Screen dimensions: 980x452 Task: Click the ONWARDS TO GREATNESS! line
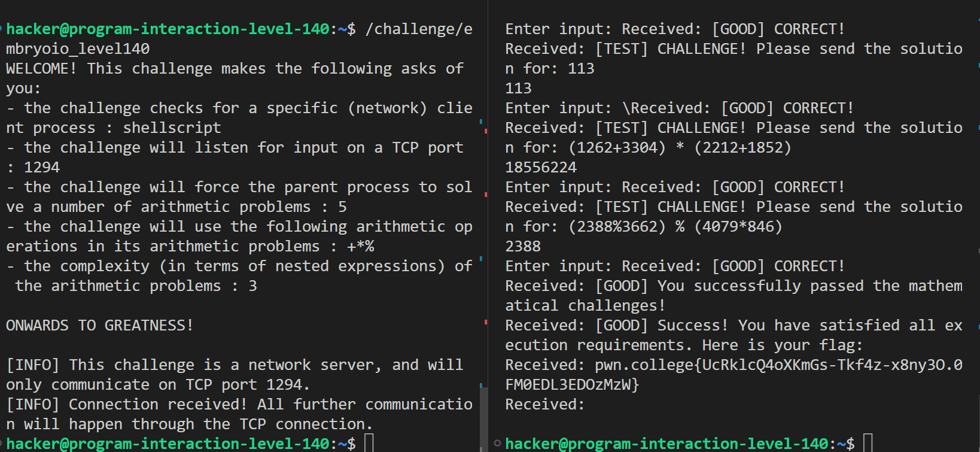(x=99, y=325)
